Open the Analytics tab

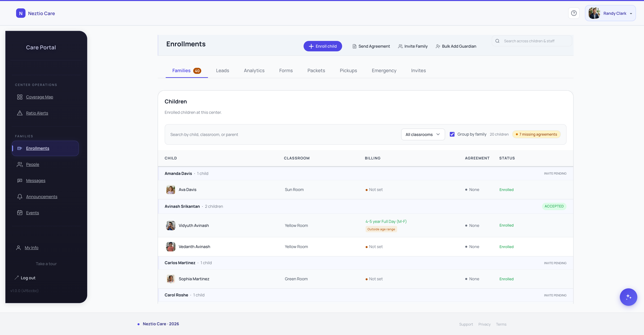pos(254,70)
